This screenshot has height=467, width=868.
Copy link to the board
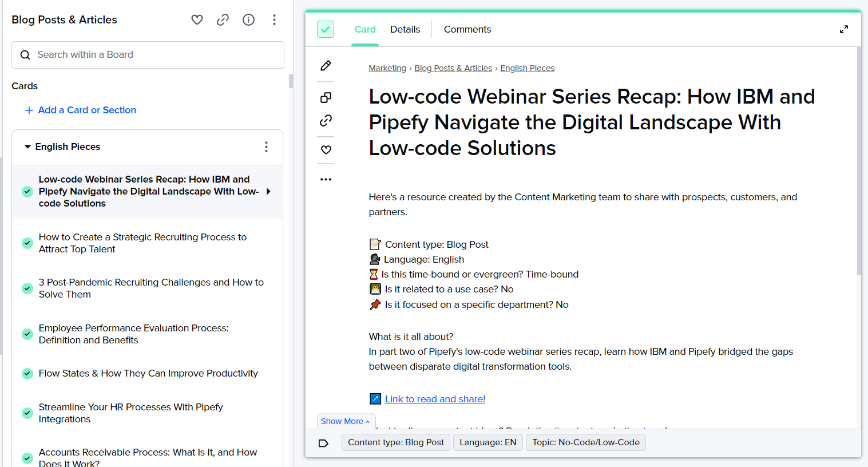pyautogui.click(x=223, y=20)
